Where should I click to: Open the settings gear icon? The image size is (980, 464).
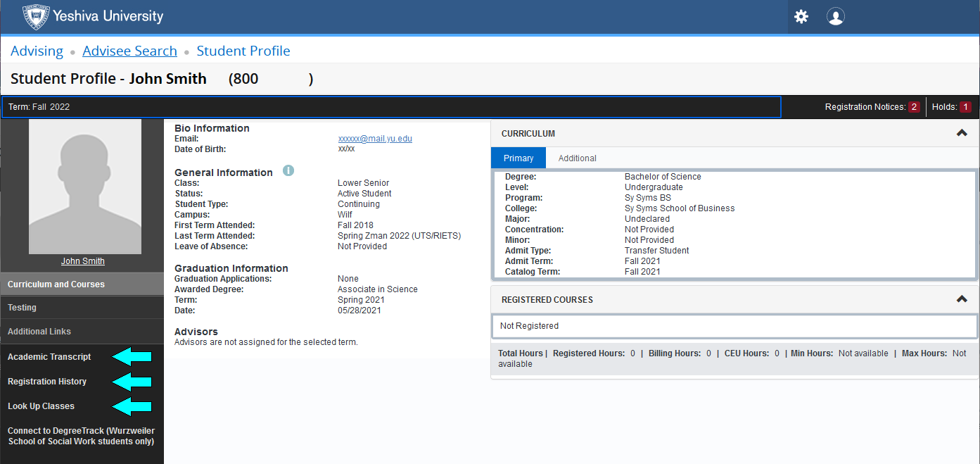point(801,17)
